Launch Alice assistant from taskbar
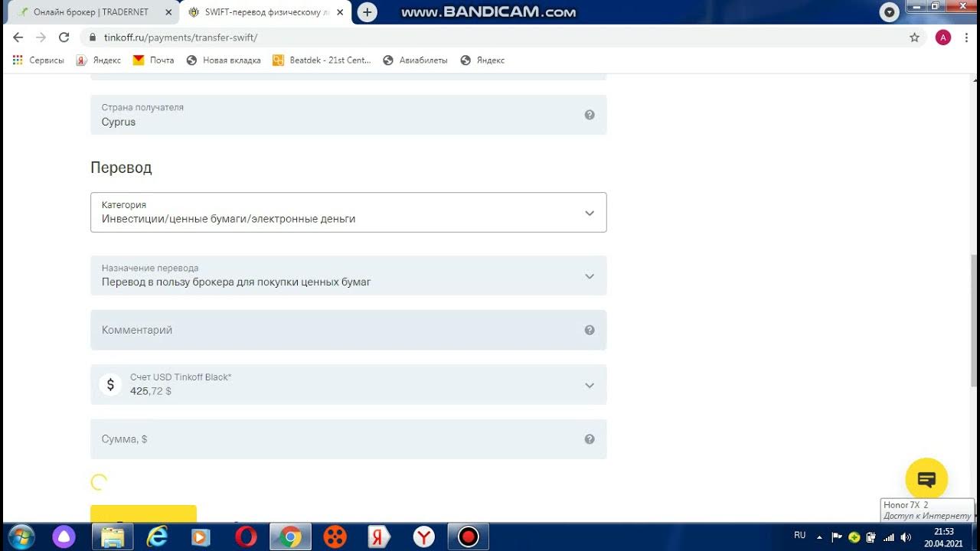Image resolution: width=980 pixels, height=551 pixels. tap(64, 536)
